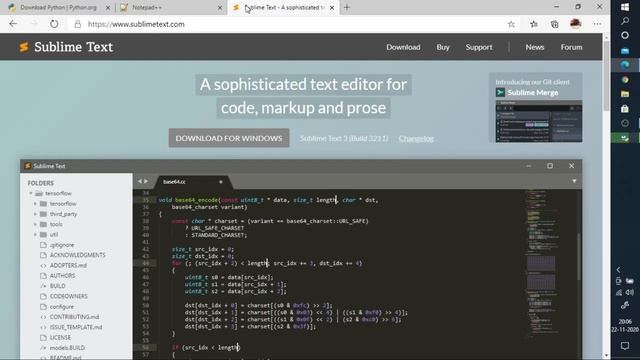Select the models.BUILD file
Viewport: 640px width, 360px height.
pyautogui.click(x=67, y=348)
